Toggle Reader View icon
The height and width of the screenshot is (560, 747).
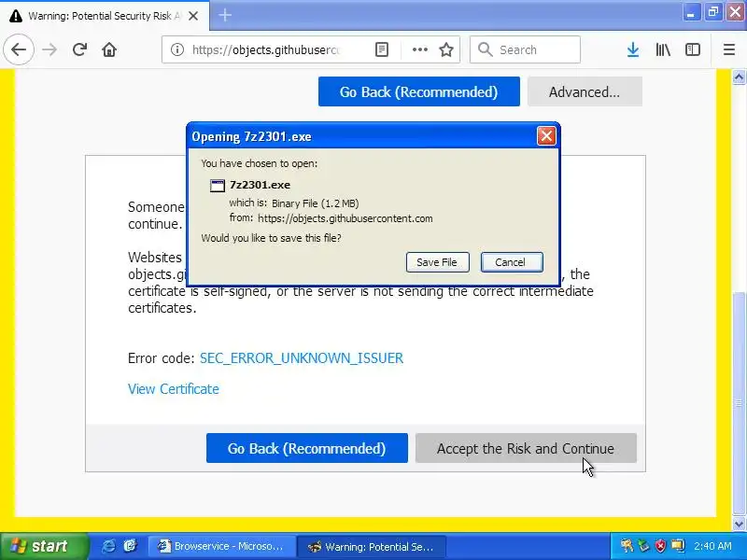382,49
